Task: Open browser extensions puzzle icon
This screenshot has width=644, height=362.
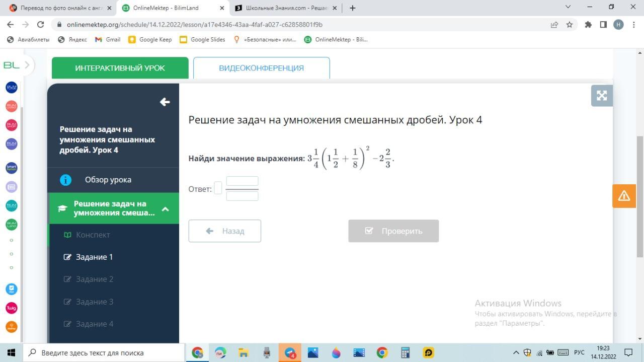Action: (x=588, y=24)
